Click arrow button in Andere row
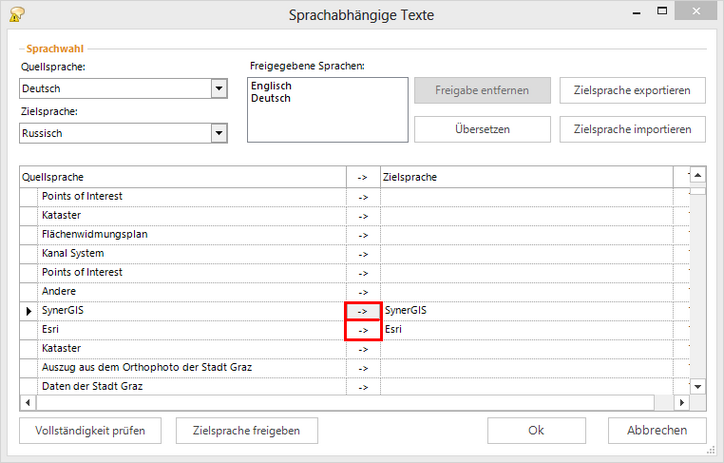724x463 pixels. point(362,292)
